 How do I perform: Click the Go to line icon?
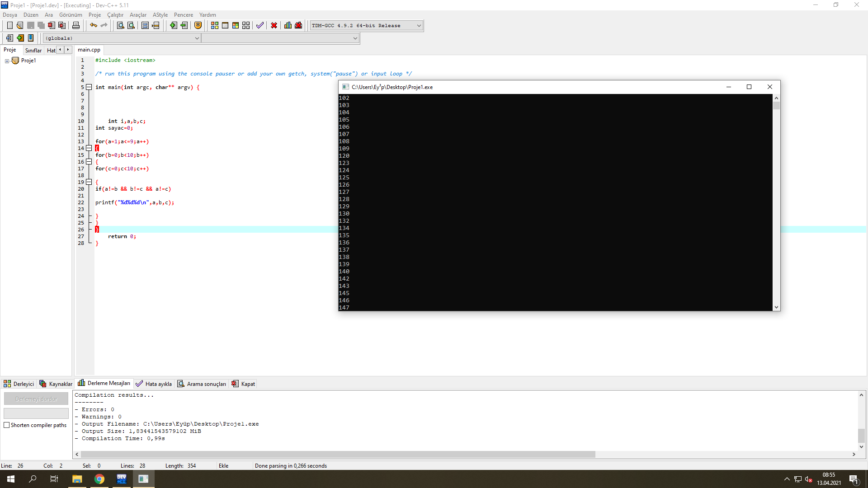tap(156, 26)
